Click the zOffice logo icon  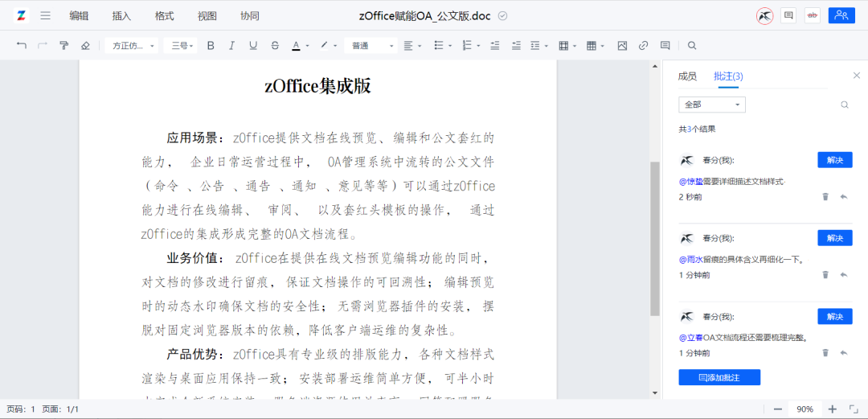[x=21, y=15]
